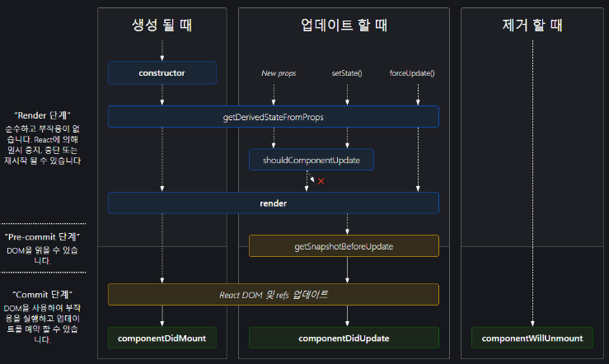Click the render lifecycle bar
Image resolution: width=609 pixels, height=364 pixels.
pyautogui.click(x=274, y=203)
